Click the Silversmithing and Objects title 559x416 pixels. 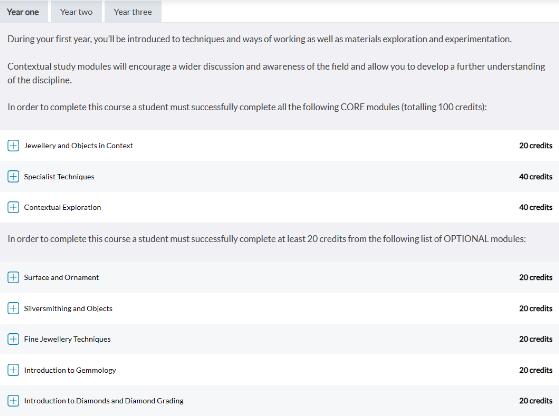click(68, 308)
